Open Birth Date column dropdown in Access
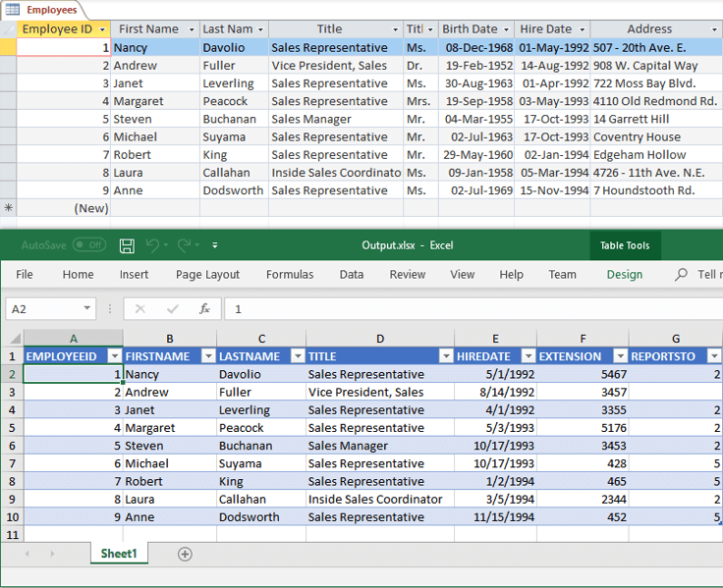 [x=506, y=29]
